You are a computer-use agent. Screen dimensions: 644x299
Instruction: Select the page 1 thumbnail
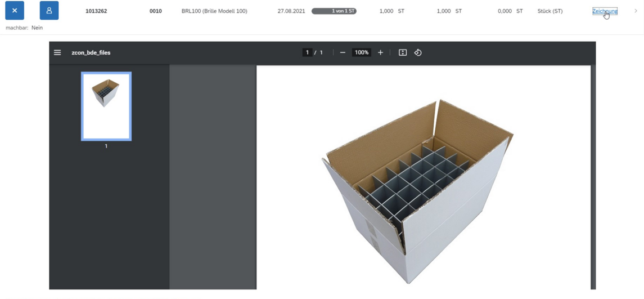[x=106, y=106]
